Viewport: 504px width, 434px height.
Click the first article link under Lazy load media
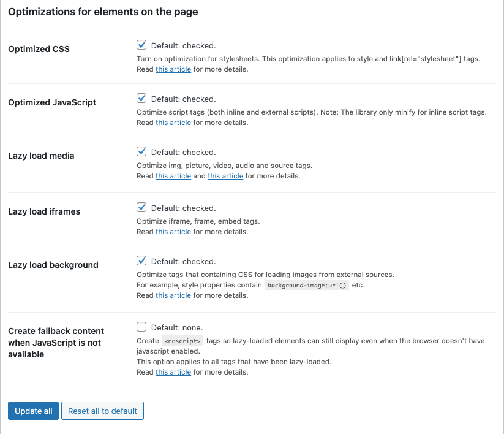click(173, 175)
